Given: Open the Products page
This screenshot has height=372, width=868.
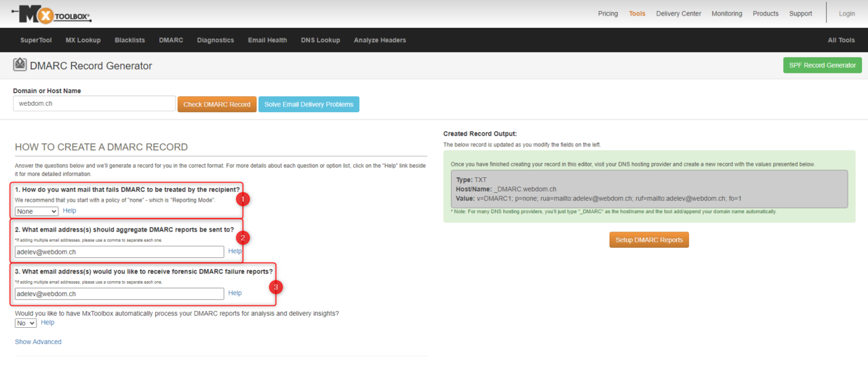Looking at the screenshot, I should click(766, 14).
